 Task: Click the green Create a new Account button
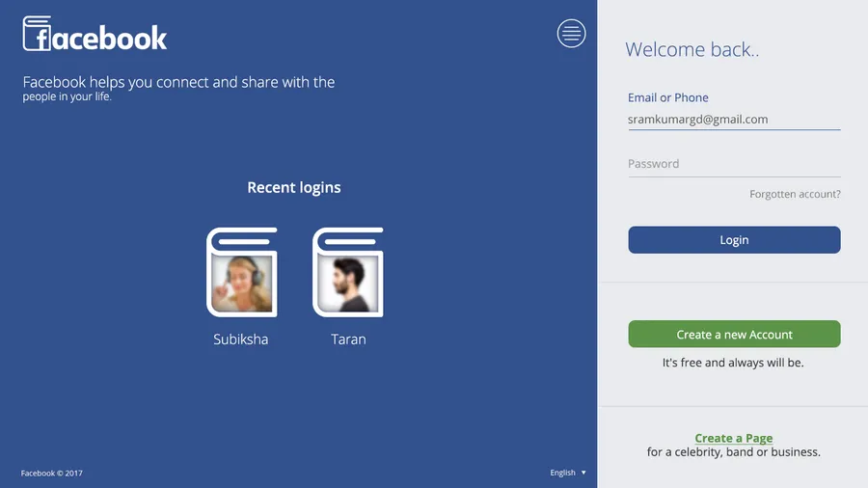[x=734, y=335]
